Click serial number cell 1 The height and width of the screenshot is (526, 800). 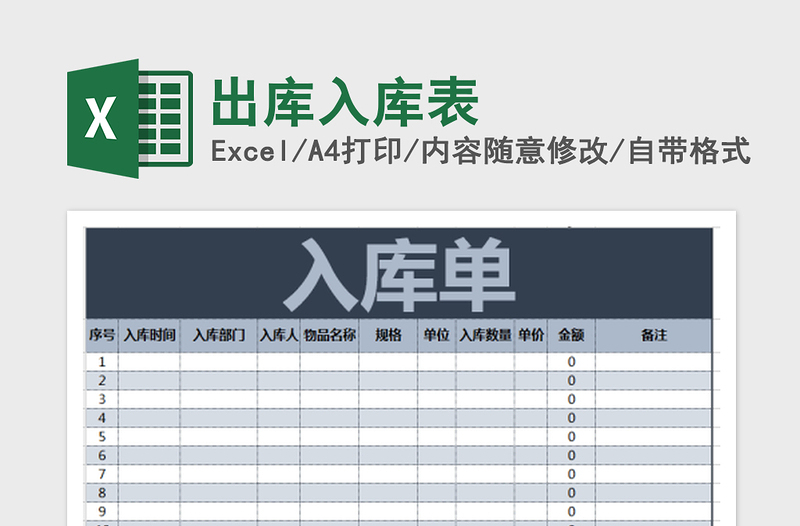[102, 362]
